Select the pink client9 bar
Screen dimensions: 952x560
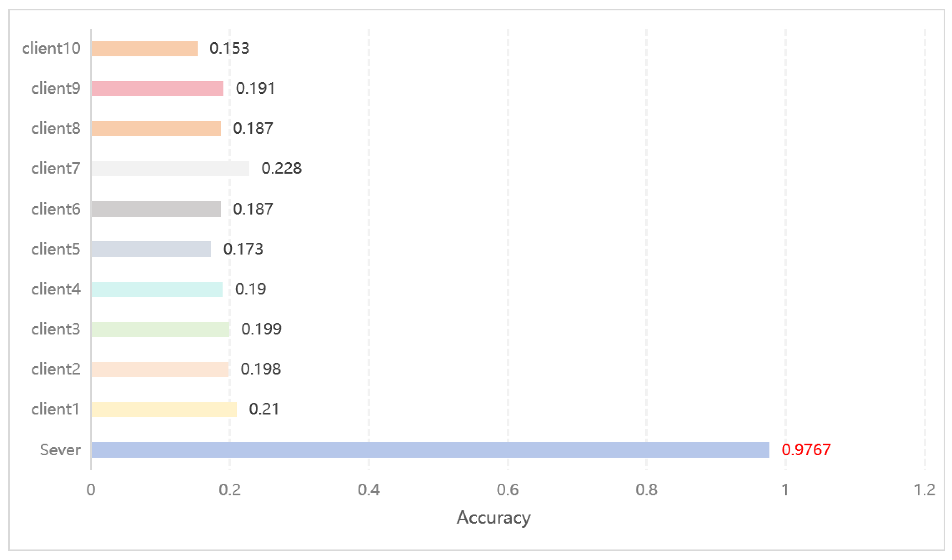tap(157, 89)
